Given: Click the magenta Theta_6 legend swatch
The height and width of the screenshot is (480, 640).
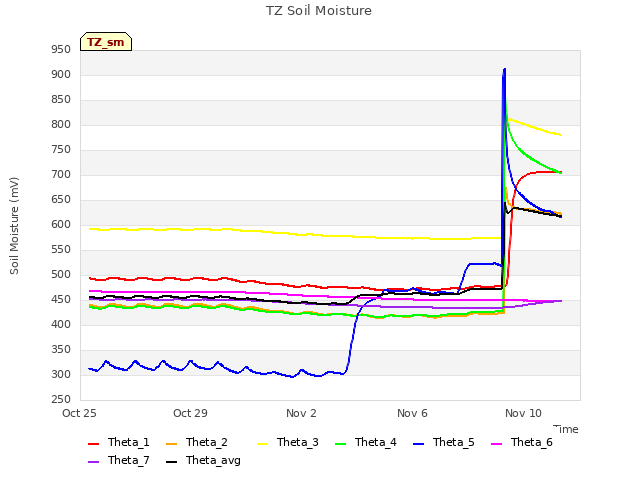Looking at the screenshot, I should (x=496, y=444).
